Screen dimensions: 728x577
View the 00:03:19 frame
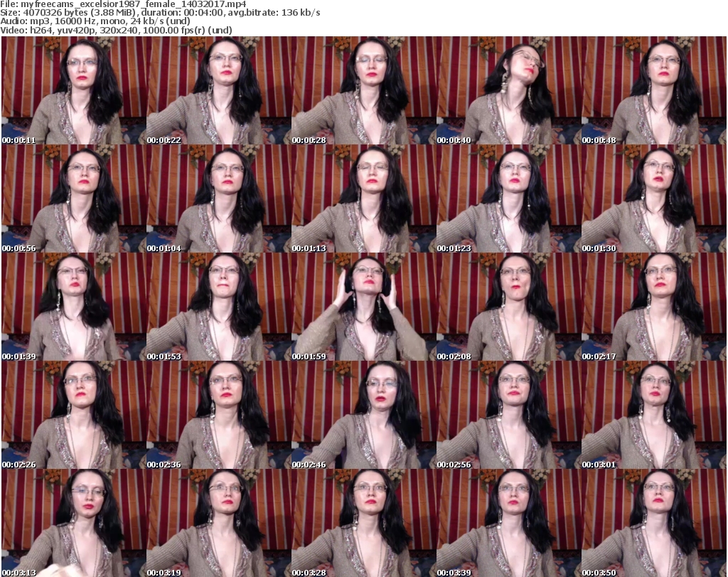(x=219, y=523)
